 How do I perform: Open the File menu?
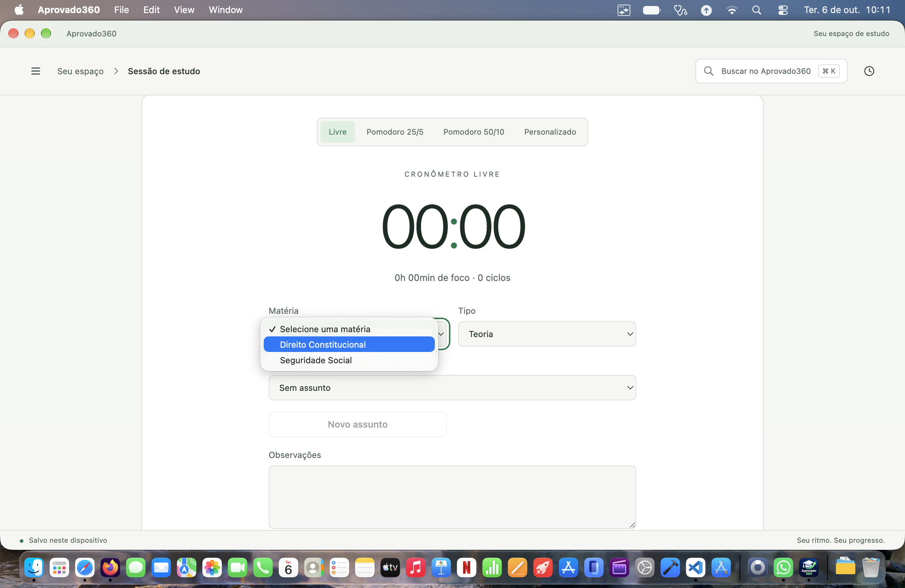click(x=121, y=10)
